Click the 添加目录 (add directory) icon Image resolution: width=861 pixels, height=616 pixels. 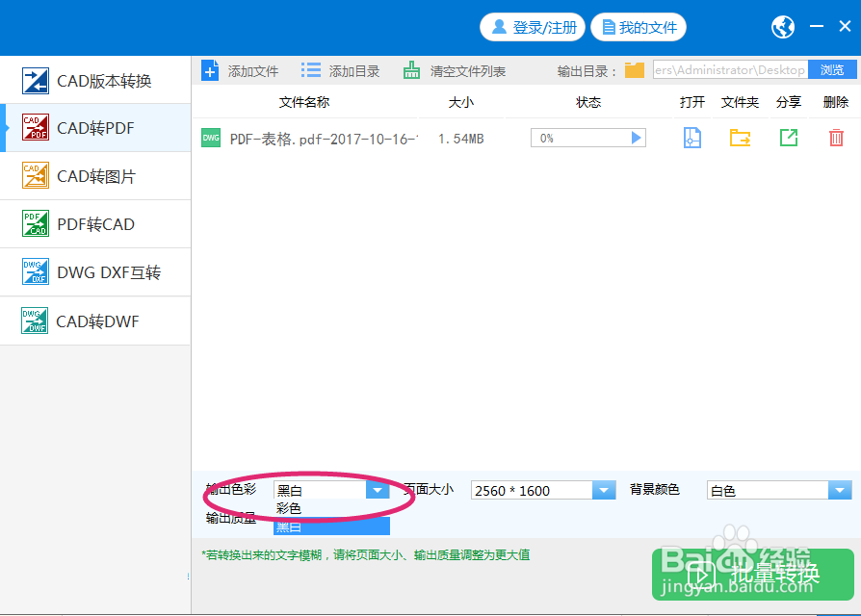[x=310, y=69]
